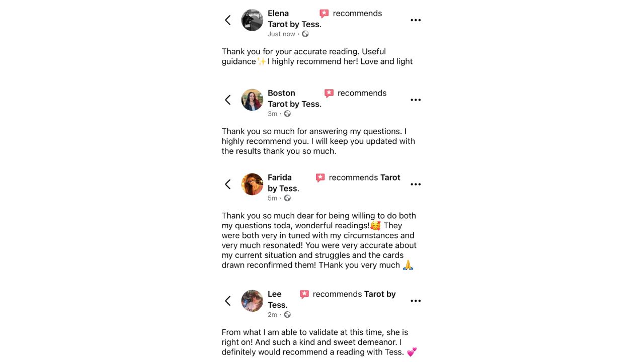Click the public globe icon on Boston's post
Screen dimensions: 644x362
(x=287, y=114)
